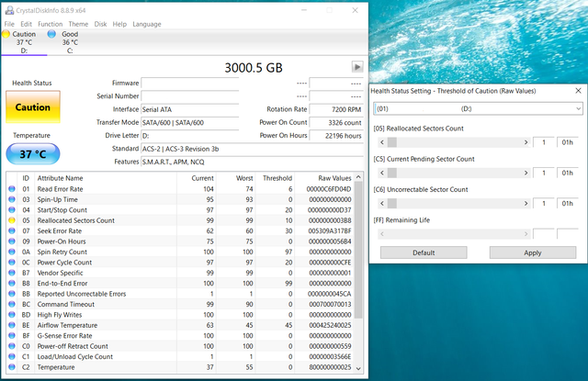Open the Theme menu
This screenshot has height=381, width=588.
pos(78,24)
